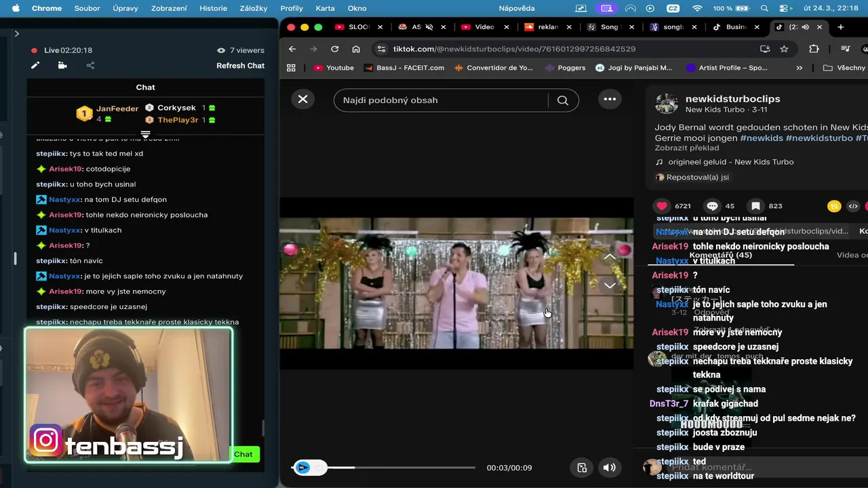Click the share icon in stream panel
Screen dimensions: 868x488
[90, 66]
